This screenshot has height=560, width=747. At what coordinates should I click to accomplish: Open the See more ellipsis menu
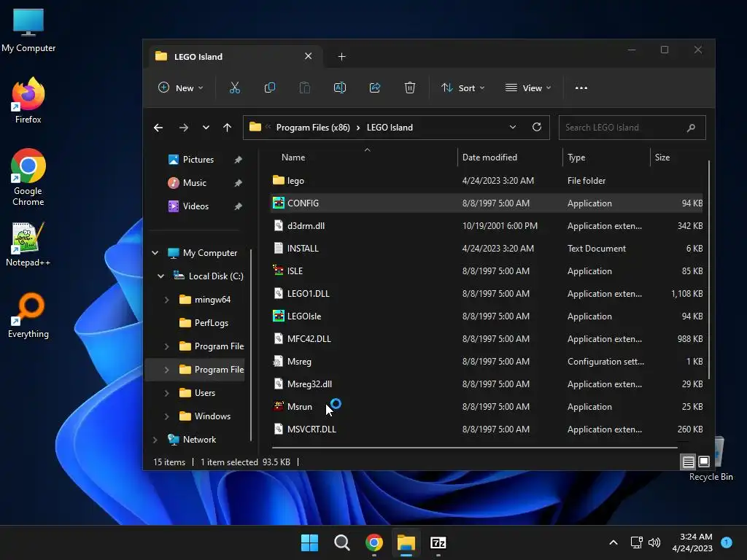tap(581, 87)
